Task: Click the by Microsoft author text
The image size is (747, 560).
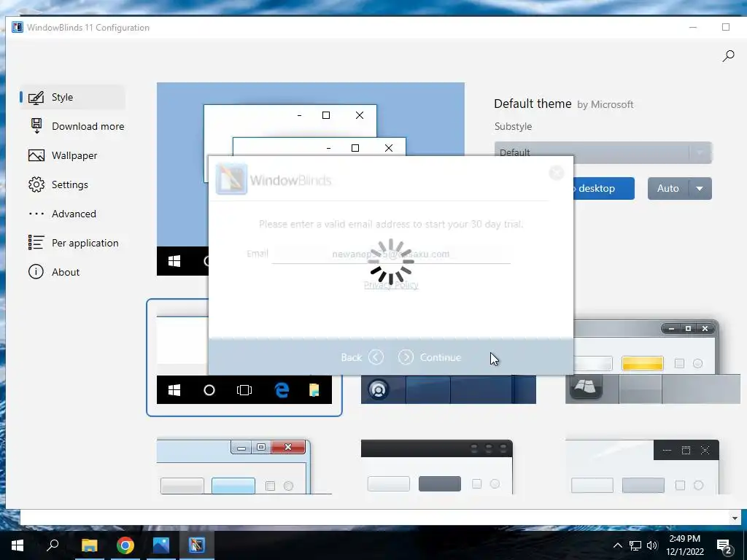Action: (x=605, y=105)
